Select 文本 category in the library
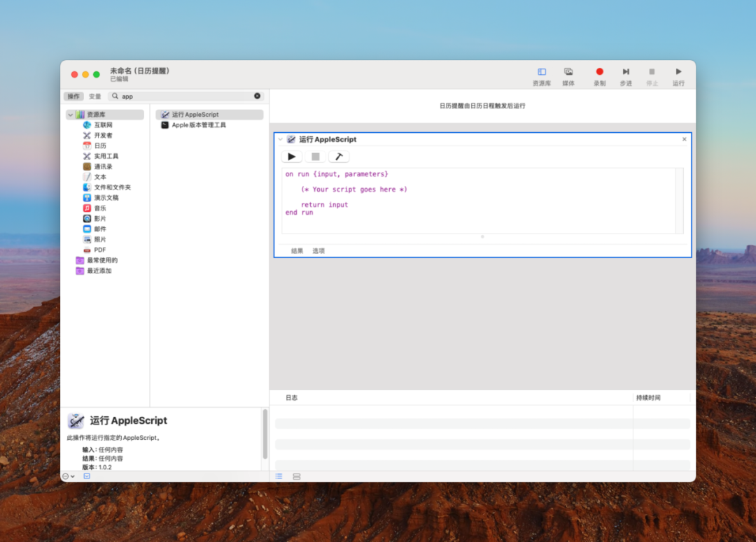Image resolution: width=756 pixels, height=542 pixels. pos(94,177)
